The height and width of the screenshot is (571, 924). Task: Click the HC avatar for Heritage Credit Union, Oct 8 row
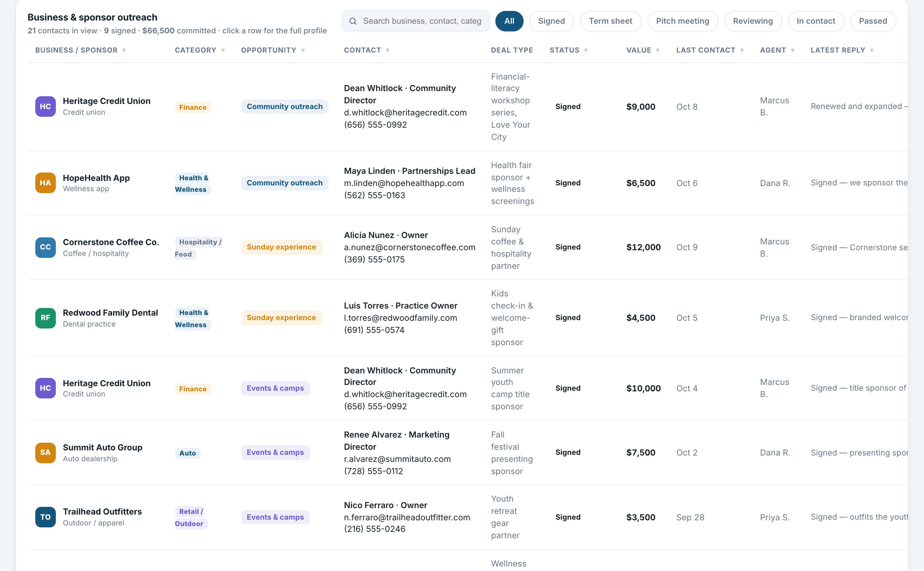click(45, 107)
